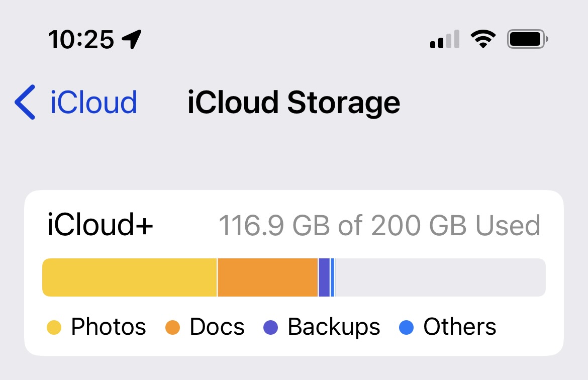Tap the 10:25 clock in status bar
Viewport: 588px width, 380px height.
point(80,39)
